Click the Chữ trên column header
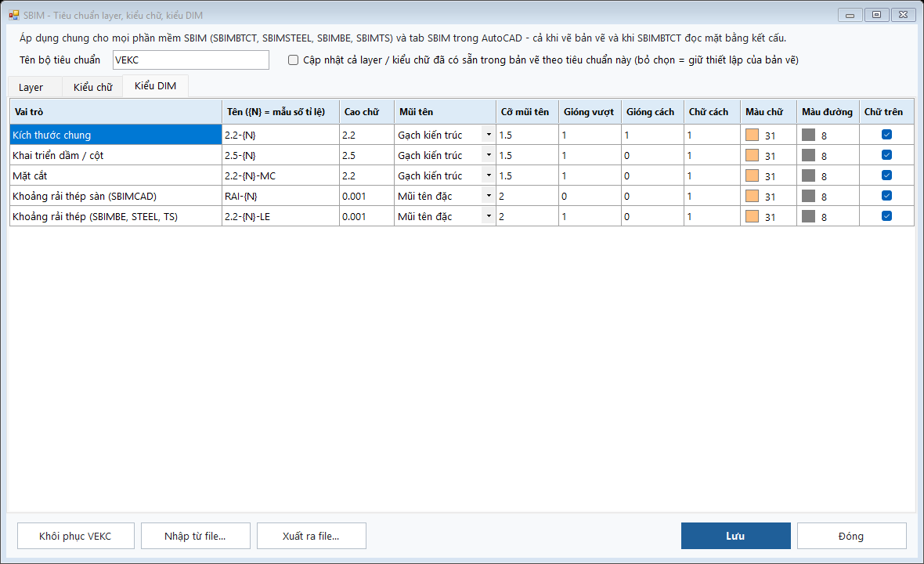 point(886,112)
